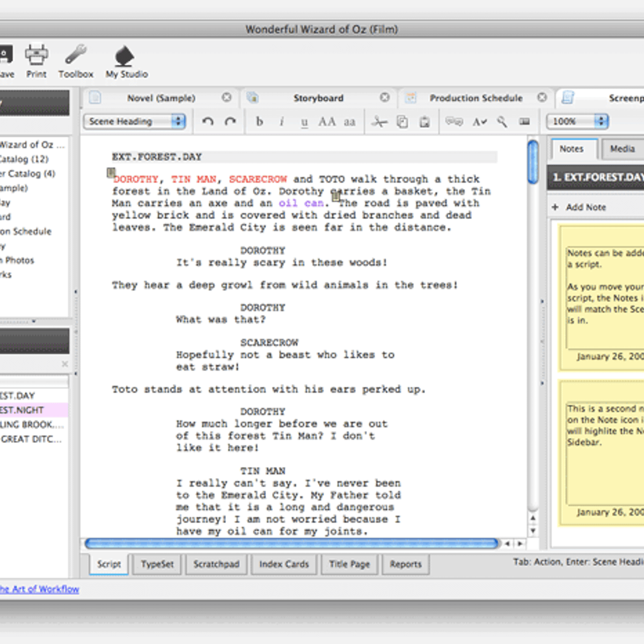The image size is (644, 644).
Task: Follow the Art of Workflow link
Action: tap(40, 589)
